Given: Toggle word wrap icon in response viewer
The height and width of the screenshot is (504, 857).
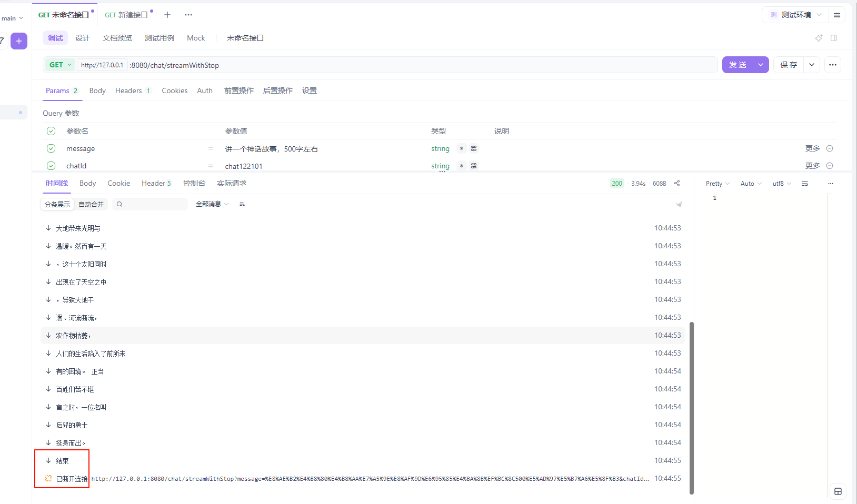Looking at the screenshot, I should click(x=805, y=184).
